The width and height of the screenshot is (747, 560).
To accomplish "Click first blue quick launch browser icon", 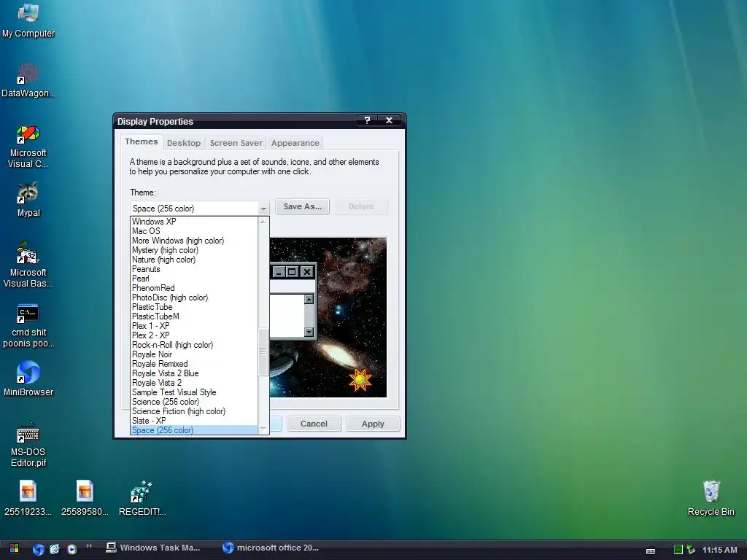I will [x=39, y=549].
